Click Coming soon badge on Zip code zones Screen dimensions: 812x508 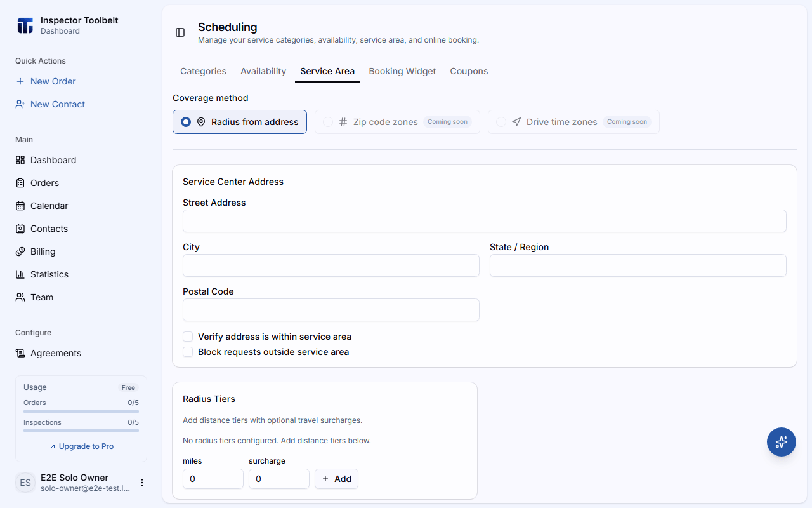[x=447, y=122]
